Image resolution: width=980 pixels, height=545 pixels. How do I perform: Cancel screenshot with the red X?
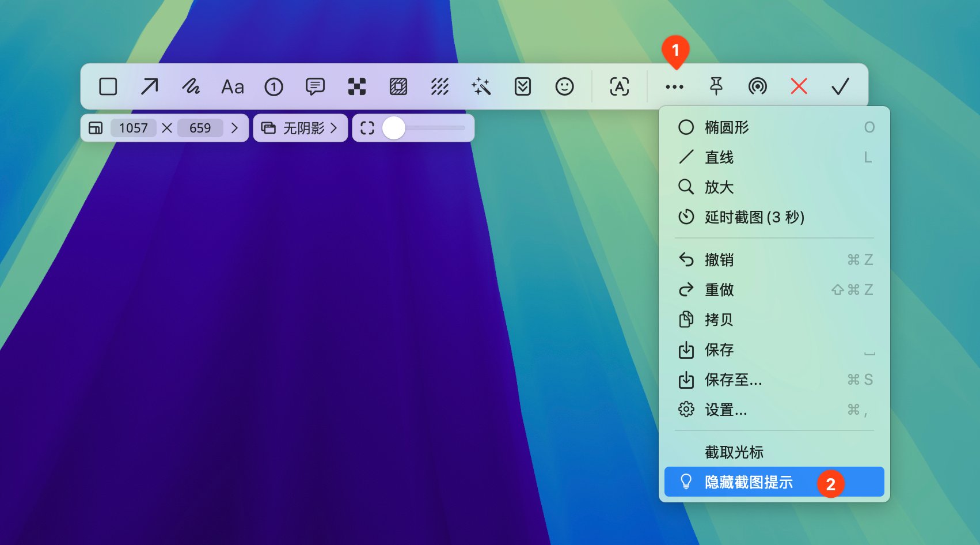(x=799, y=86)
